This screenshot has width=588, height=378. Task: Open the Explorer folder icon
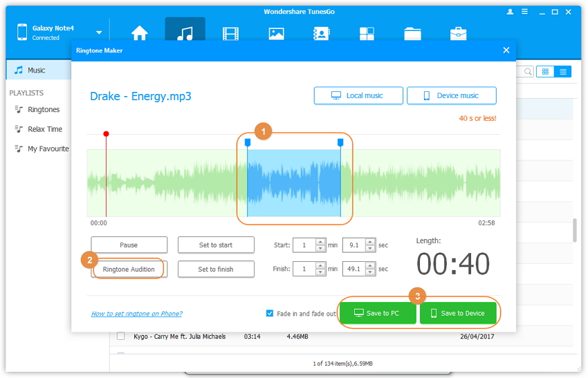point(412,33)
